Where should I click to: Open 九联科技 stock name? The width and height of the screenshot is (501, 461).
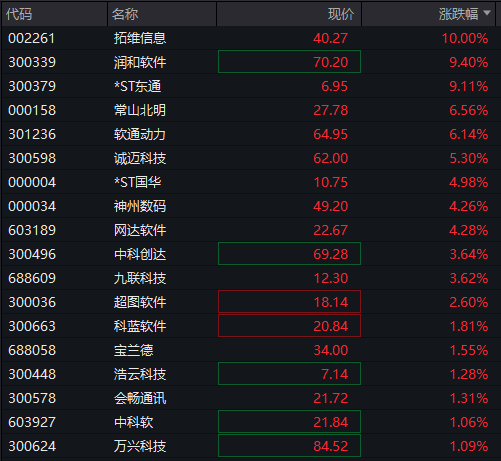click(x=140, y=278)
